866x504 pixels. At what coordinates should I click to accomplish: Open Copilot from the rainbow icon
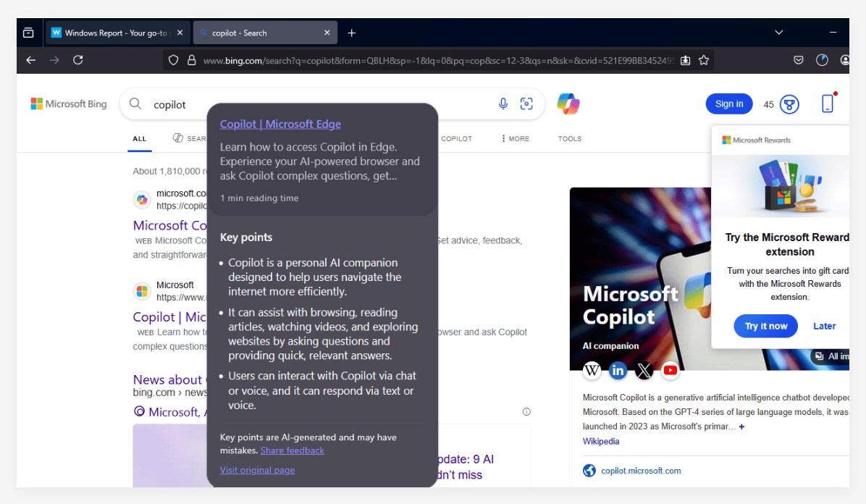coord(568,104)
